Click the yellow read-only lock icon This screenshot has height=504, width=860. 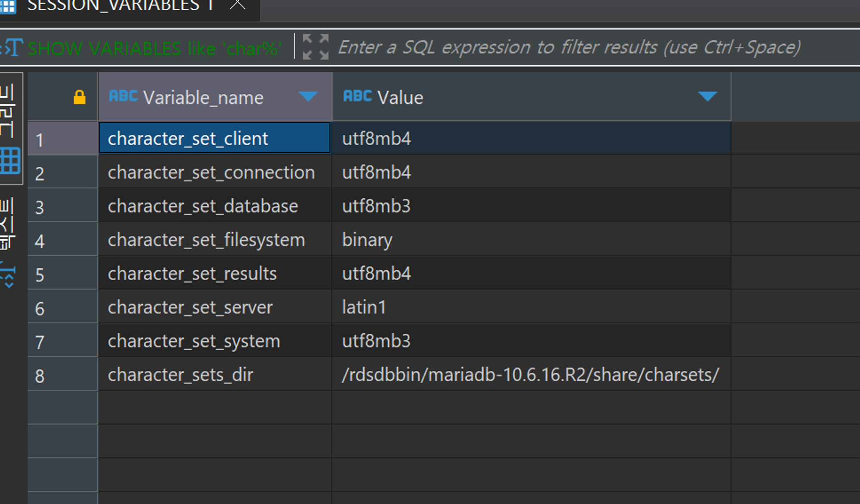[79, 97]
